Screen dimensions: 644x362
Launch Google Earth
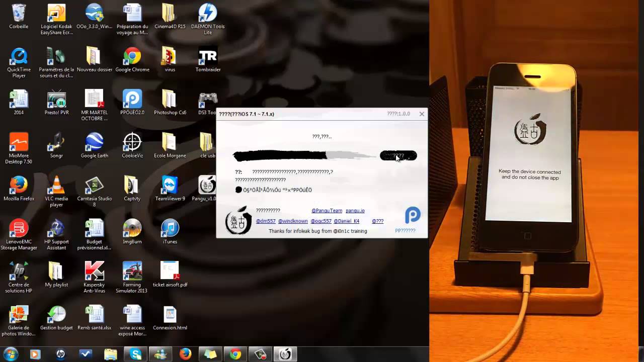pyautogui.click(x=94, y=146)
